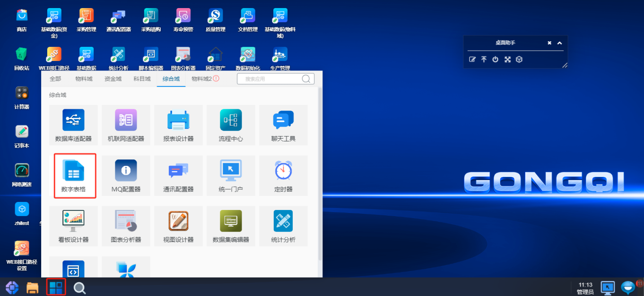
Task: Open the chat messages icon with badge
Action: tap(628, 287)
